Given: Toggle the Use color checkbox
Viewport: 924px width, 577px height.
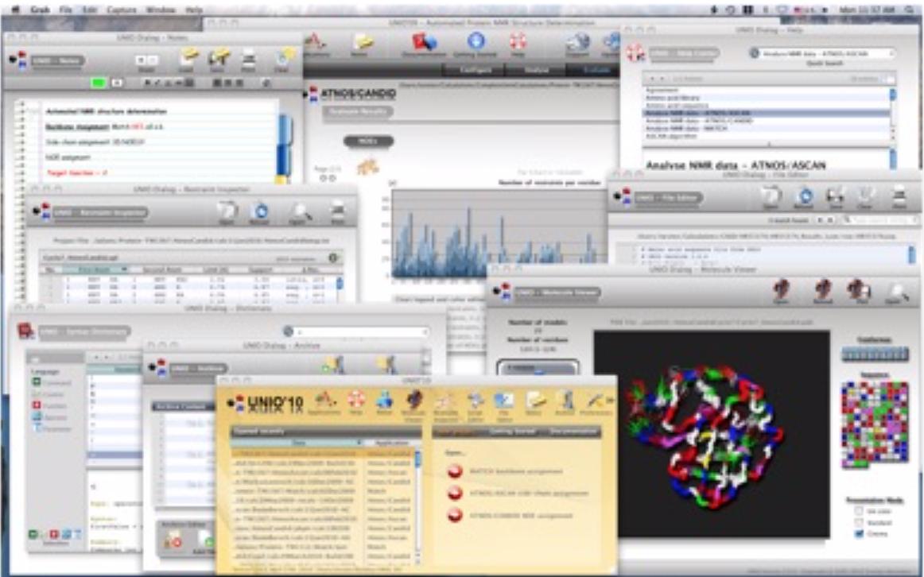Looking at the screenshot, I should 859,512.
